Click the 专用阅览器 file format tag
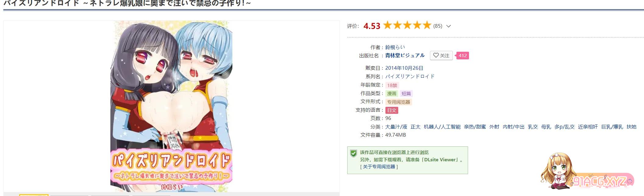 (399, 102)
